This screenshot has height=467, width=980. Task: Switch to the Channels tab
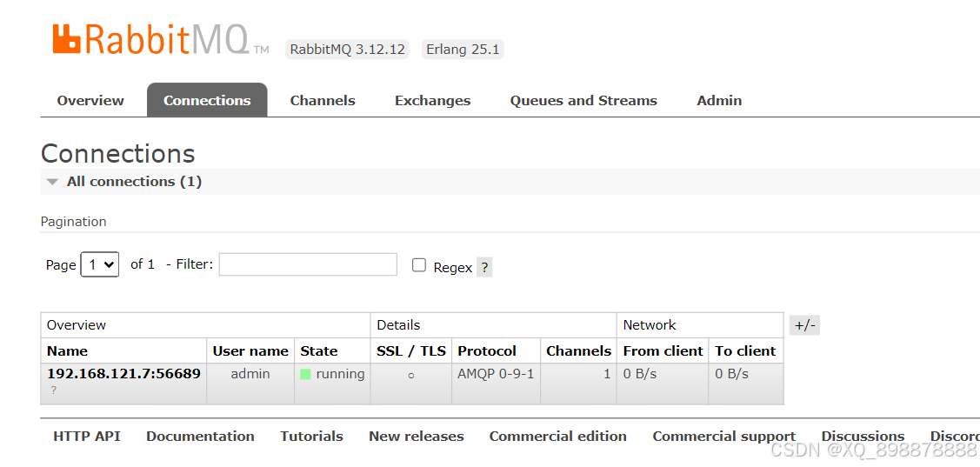pos(323,101)
